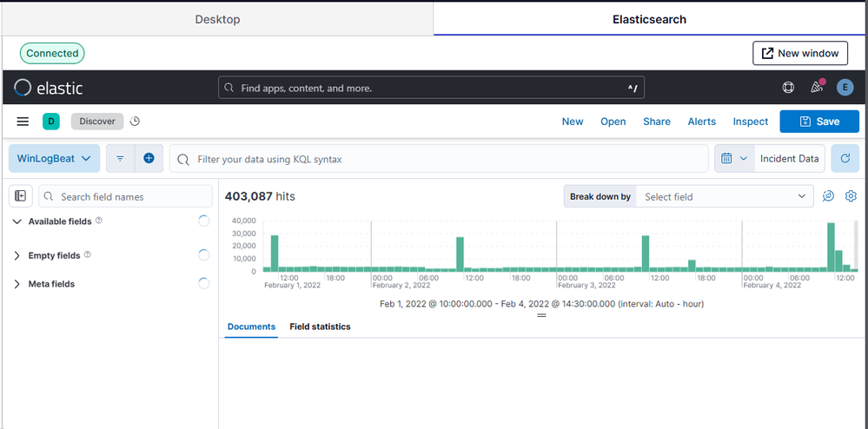The width and height of the screenshot is (868, 429).
Task: Open the user avatar E menu
Action: click(x=845, y=88)
